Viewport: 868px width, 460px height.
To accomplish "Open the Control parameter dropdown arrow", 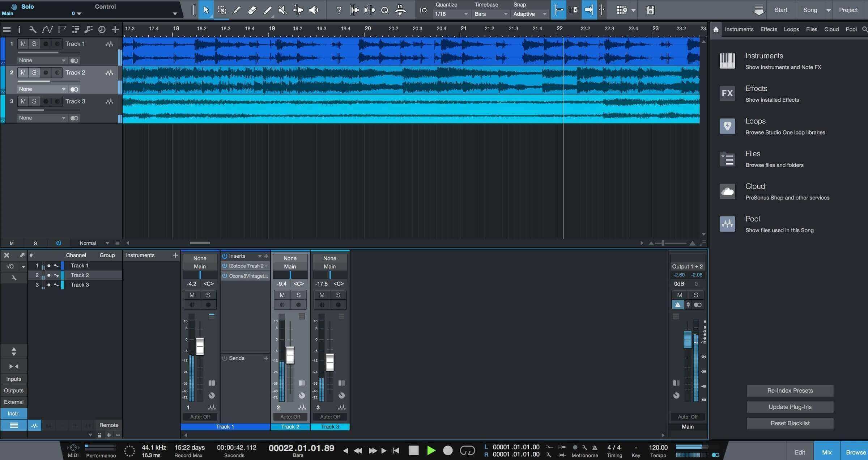I will (x=175, y=14).
